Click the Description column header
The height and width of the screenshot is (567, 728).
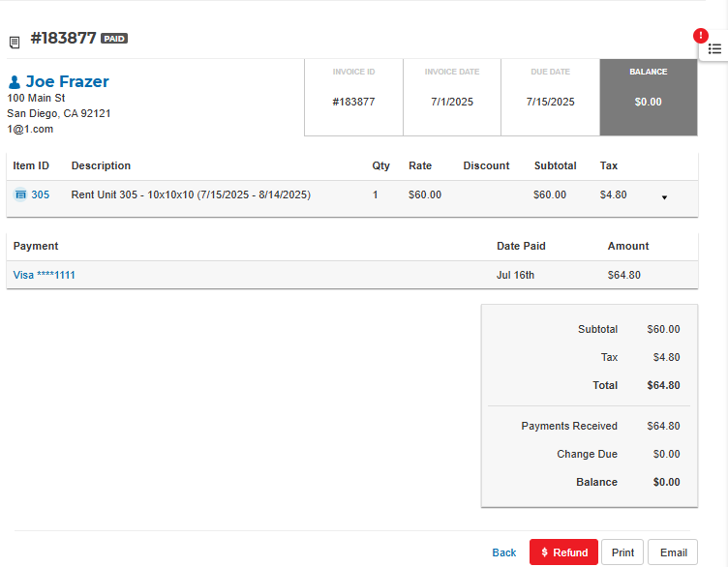[101, 165]
